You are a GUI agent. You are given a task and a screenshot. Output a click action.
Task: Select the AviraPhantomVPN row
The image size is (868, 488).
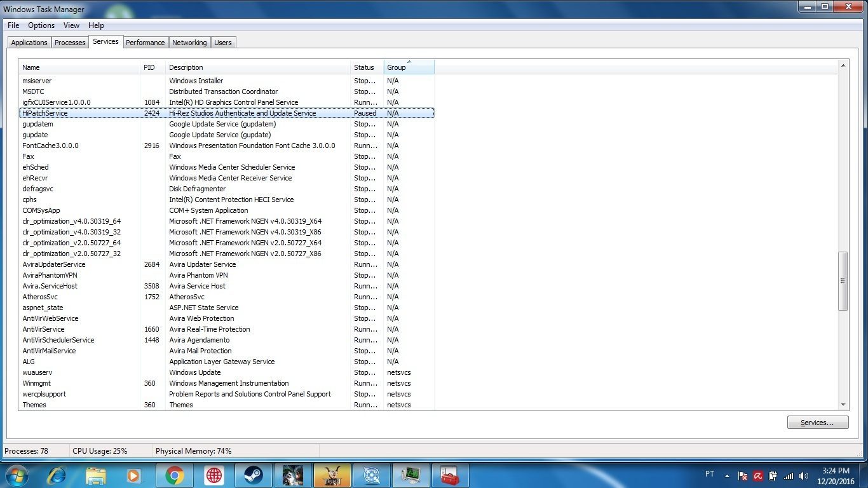click(227, 275)
